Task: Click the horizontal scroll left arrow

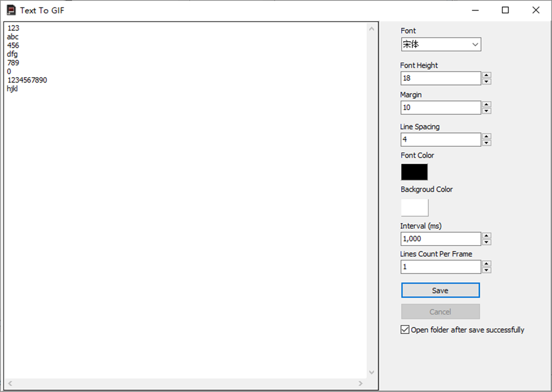Action: click(x=10, y=383)
